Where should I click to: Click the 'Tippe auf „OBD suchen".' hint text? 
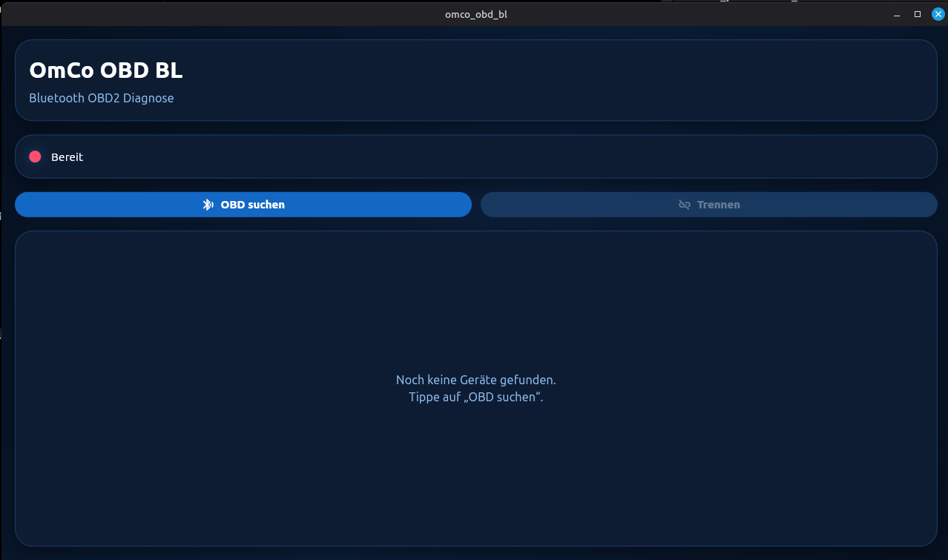coord(476,397)
